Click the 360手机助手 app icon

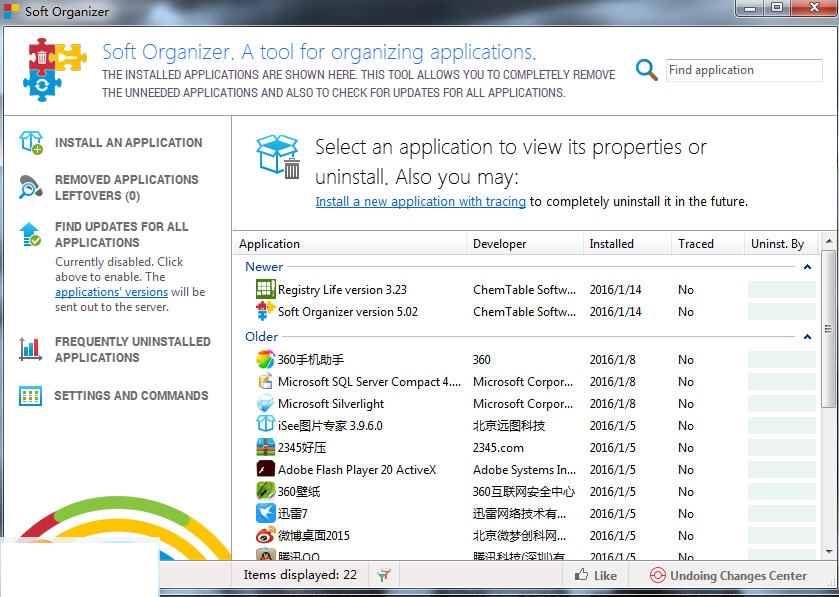(265, 359)
